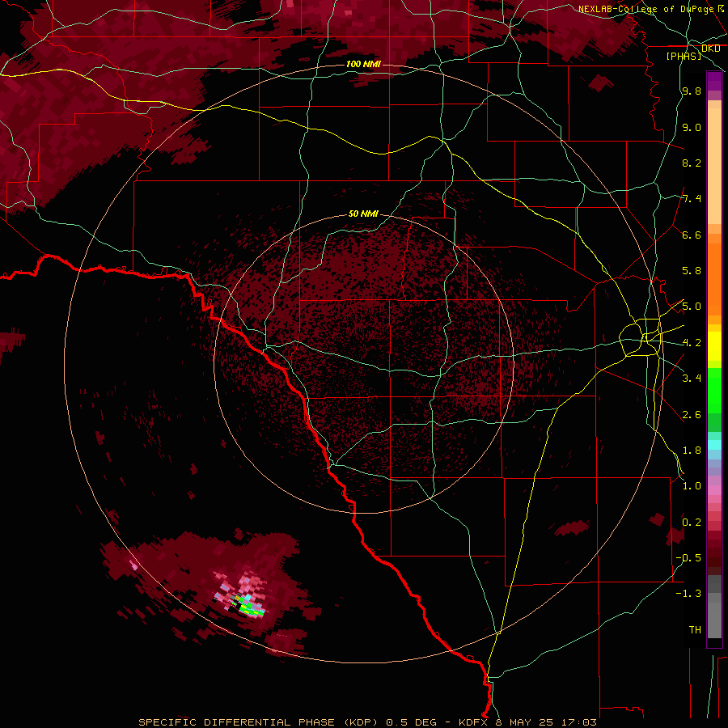Click the 5.8 value on color scale

(692, 271)
